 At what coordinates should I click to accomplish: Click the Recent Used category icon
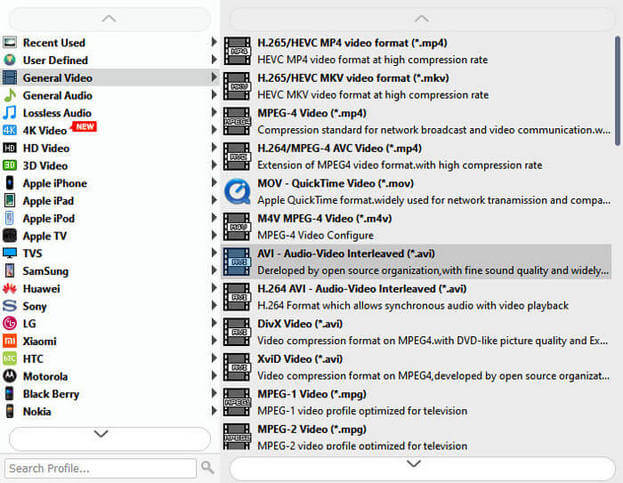10,43
